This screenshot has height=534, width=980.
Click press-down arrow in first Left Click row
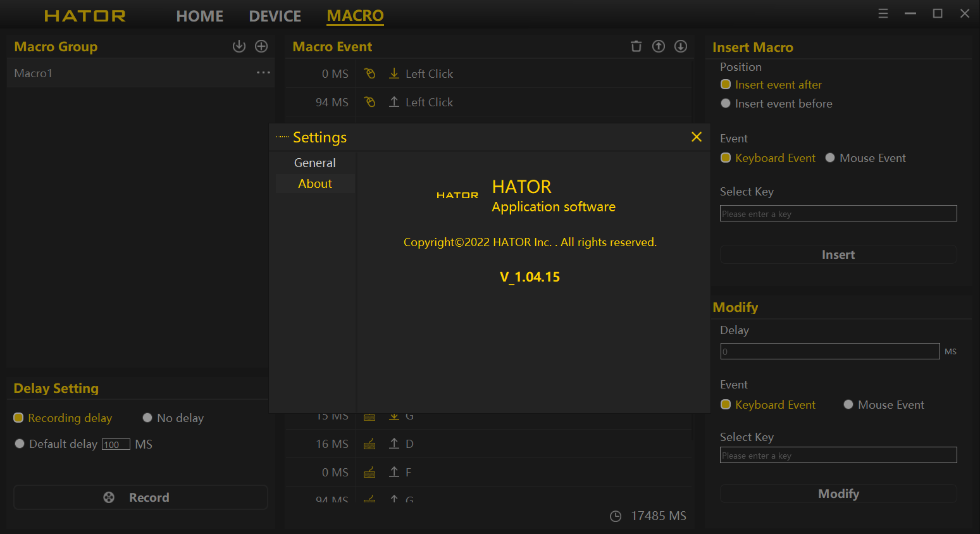coord(394,73)
